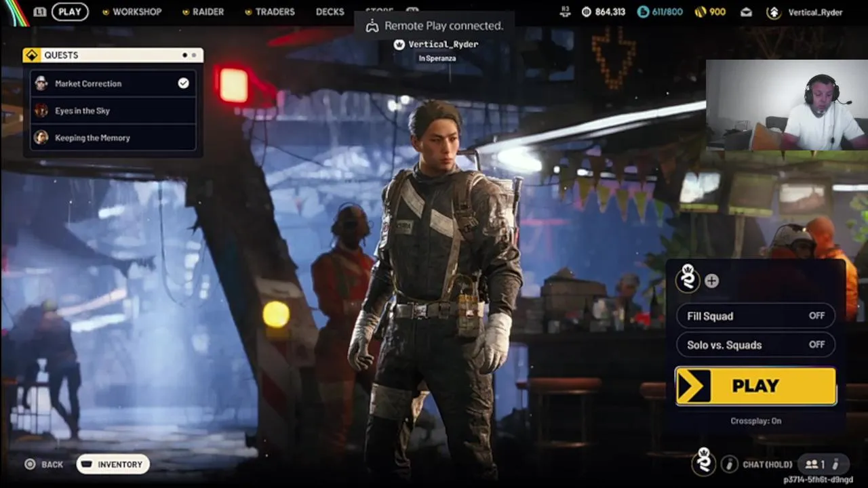
Task: Click the player emblem beside CHAT (HOLD)
Action: (x=704, y=462)
